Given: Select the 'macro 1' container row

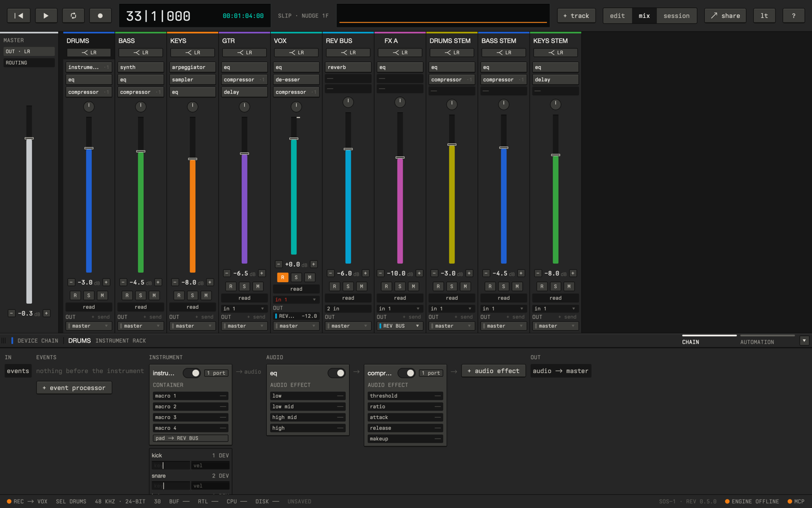Looking at the screenshot, I should (x=190, y=396).
